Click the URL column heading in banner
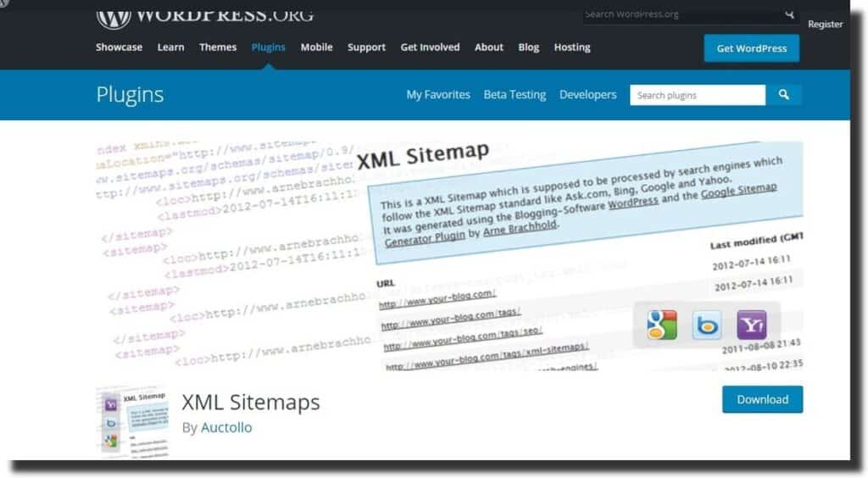868x478 pixels. 386,283
